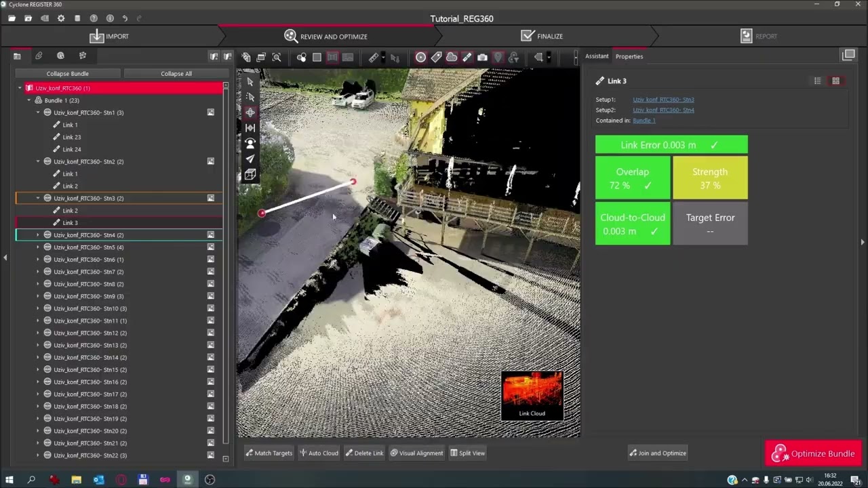This screenshot has height=488, width=868.
Task: Collapse Stn2 (2) tree node
Action: (38, 161)
